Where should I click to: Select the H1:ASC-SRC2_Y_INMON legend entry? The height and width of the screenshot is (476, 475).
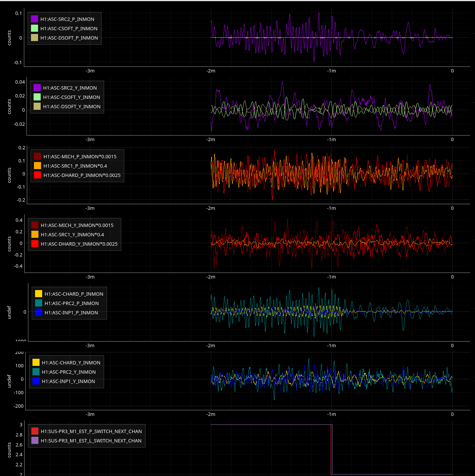click(70, 88)
